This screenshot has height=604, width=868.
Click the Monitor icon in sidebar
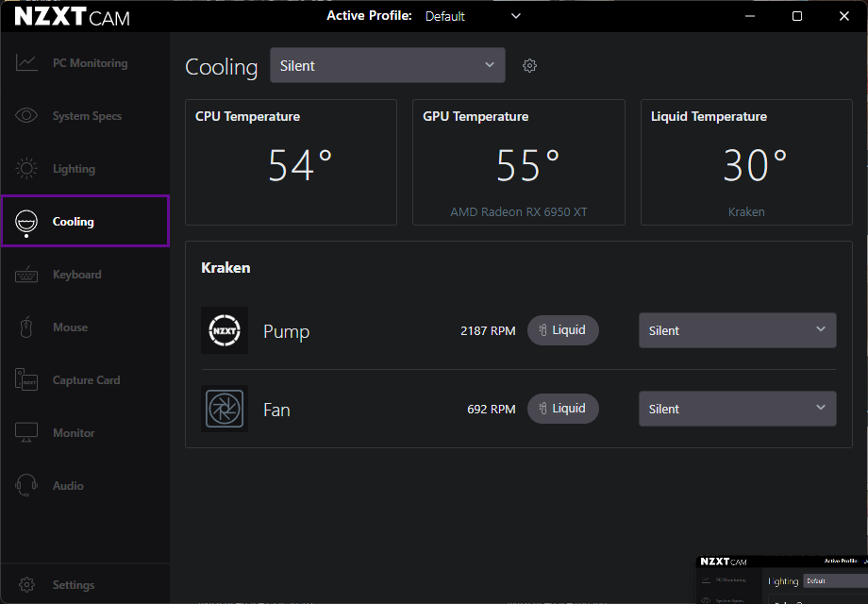(26, 432)
